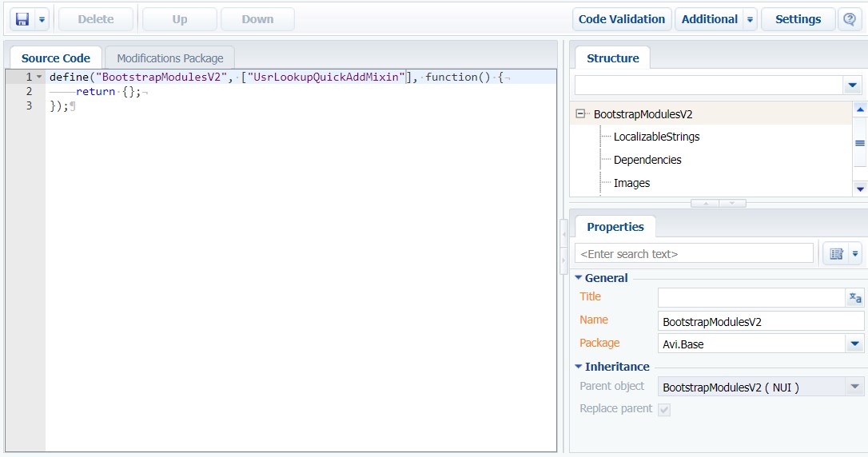Click the Structure filter combo box field

[709, 85]
